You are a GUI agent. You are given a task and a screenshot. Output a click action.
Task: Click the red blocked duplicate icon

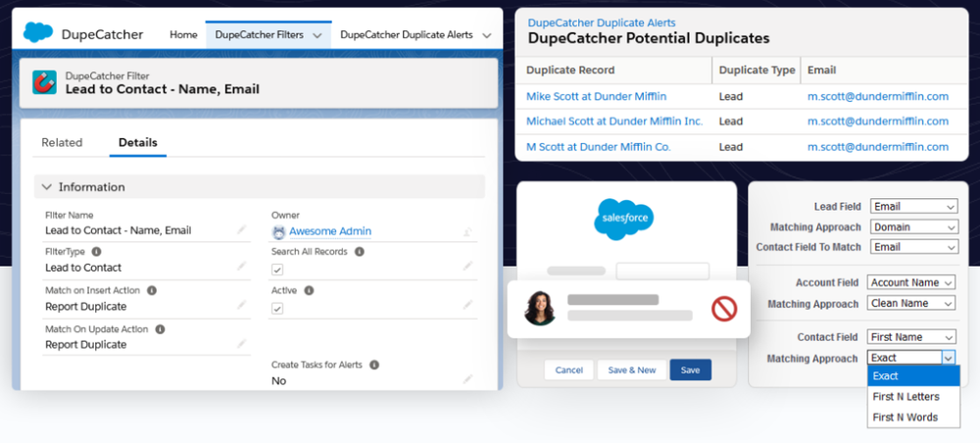click(x=724, y=309)
